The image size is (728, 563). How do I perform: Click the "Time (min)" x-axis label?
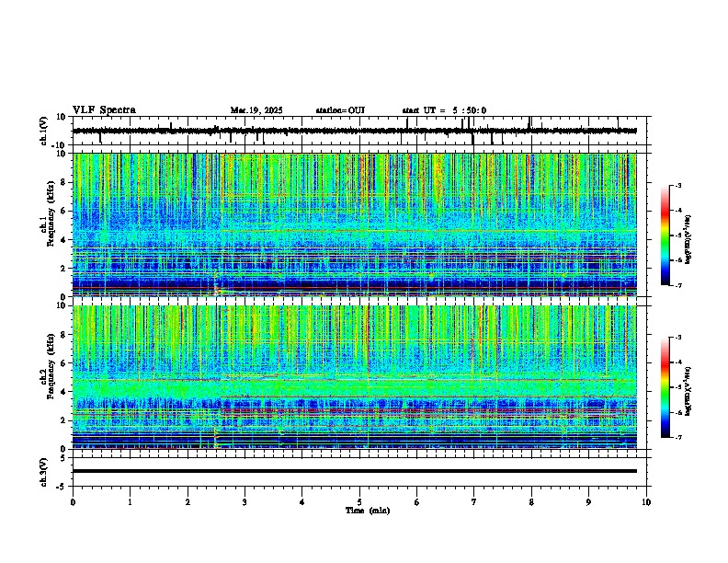(x=368, y=511)
